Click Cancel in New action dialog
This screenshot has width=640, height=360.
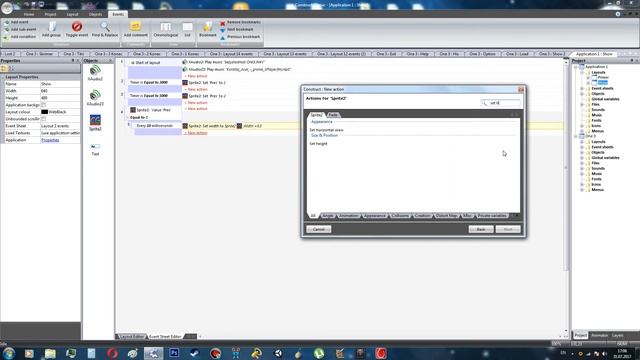pos(318,229)
